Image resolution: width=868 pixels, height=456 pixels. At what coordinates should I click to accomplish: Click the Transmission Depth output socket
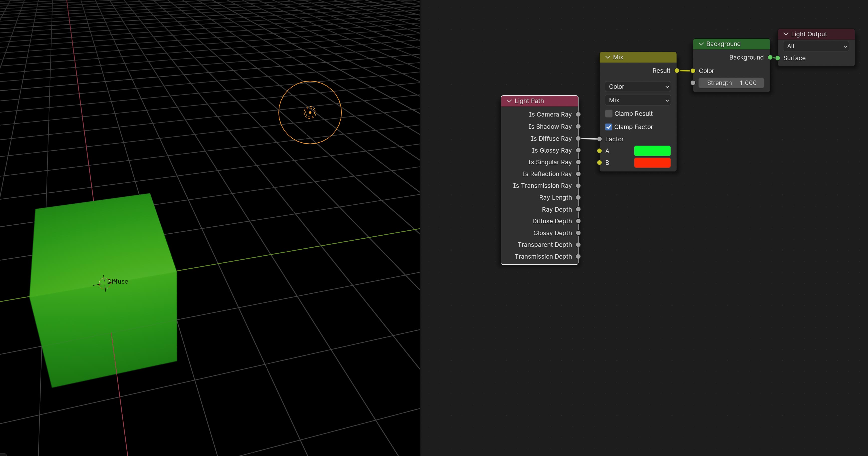[578, 257]
